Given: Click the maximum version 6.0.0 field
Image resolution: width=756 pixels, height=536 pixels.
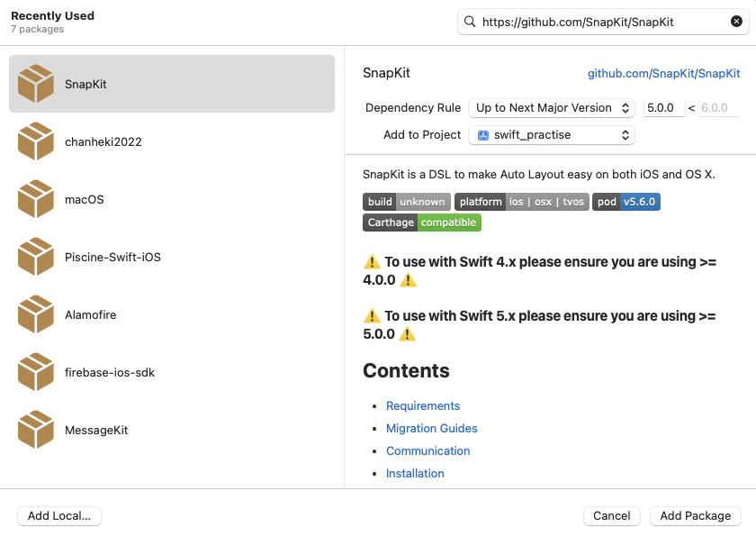Looking at the screenshot, I should (x=718, y=107).
